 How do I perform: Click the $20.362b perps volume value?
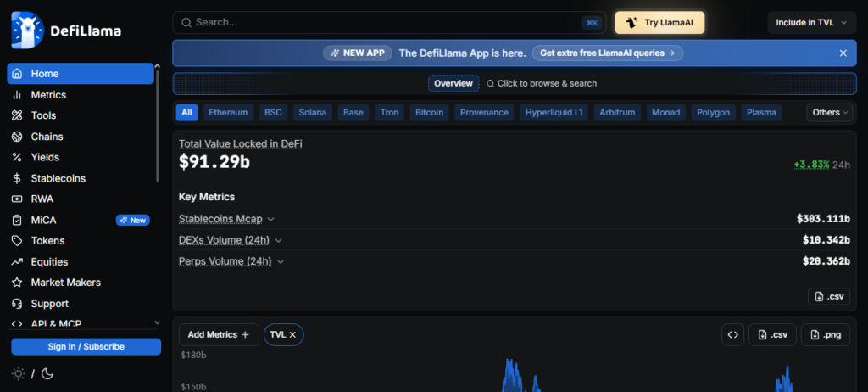[826, 261]
